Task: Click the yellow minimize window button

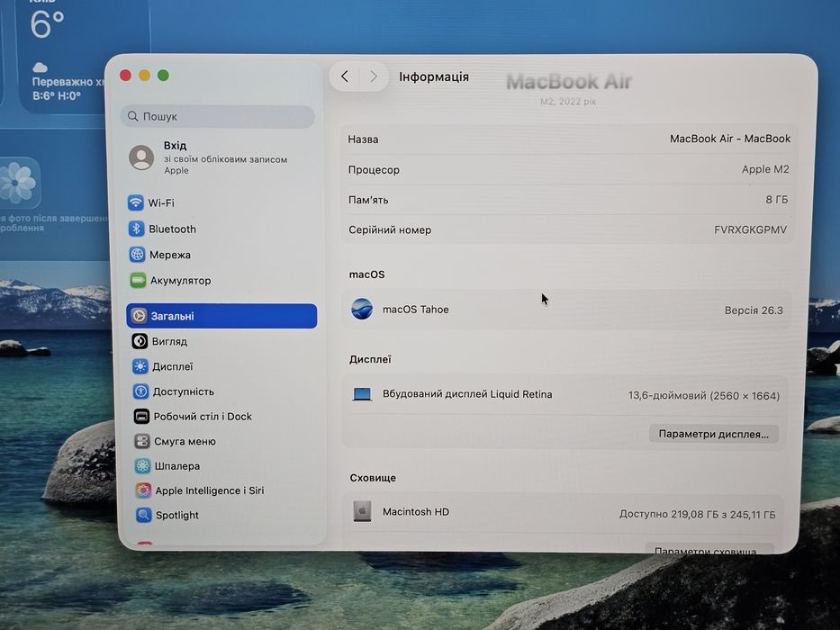Action: pos(145,76)
